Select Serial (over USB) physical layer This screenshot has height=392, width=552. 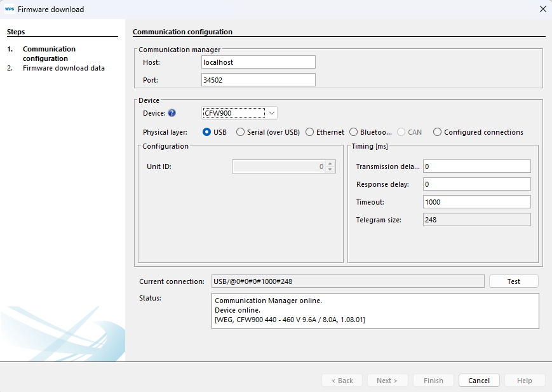tap(240, 132)
